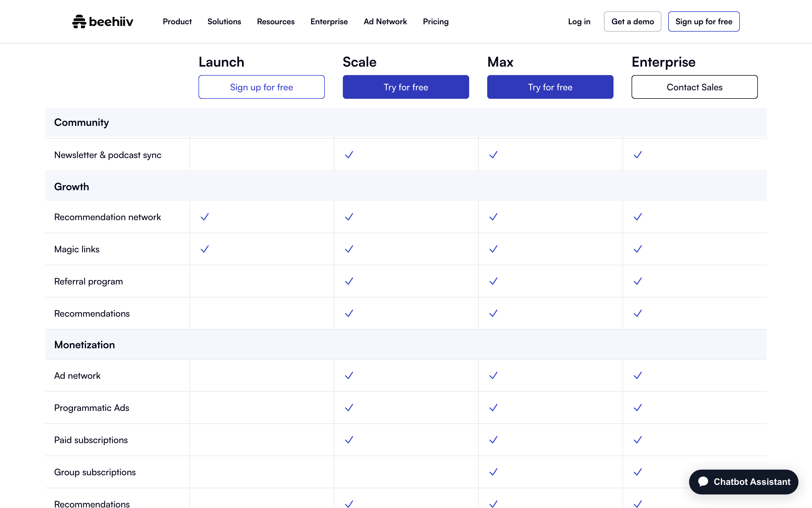Click the Programmatic Ads label
This screenshot has height=508, width=812.
92,408
